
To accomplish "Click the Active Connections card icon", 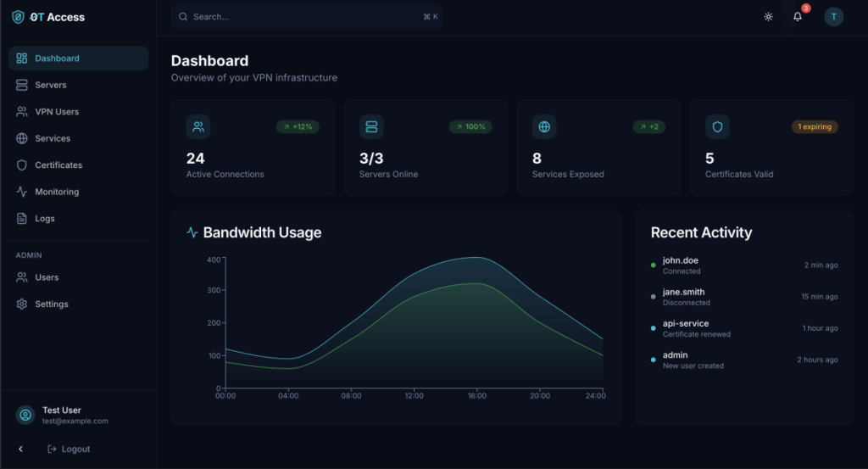I will [x=198, y=127].
